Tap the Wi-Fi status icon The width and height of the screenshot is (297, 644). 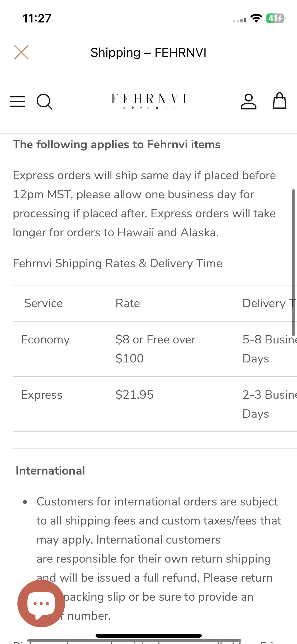(x=256, y=18)
